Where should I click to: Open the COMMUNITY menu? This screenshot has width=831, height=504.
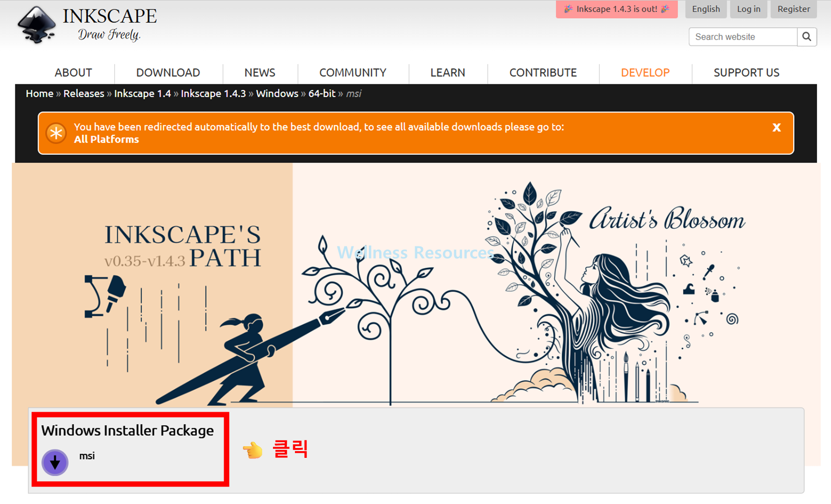click(x=353, y=73)
